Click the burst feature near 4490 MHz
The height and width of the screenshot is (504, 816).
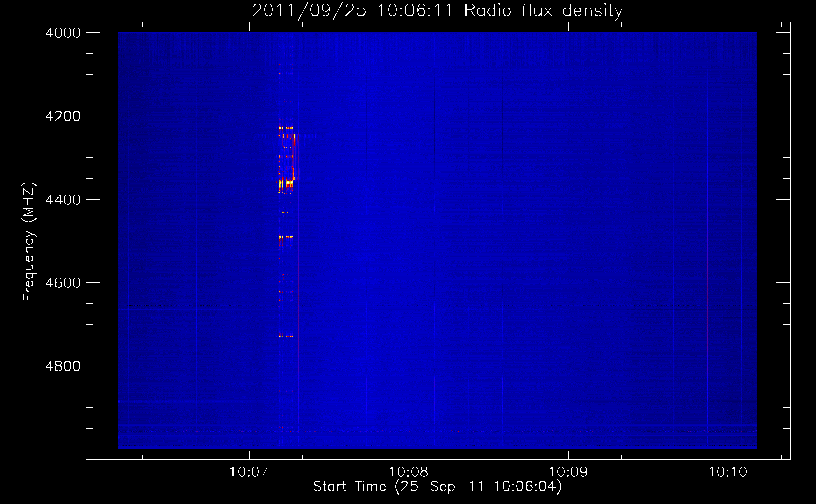(x=285, y=237)
